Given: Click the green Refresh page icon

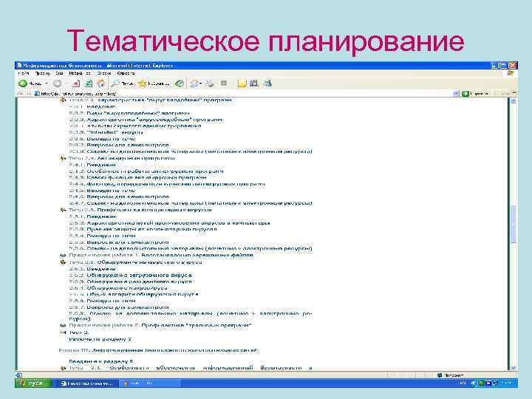Looking at the screenshot, I should [x=89, y=83].
